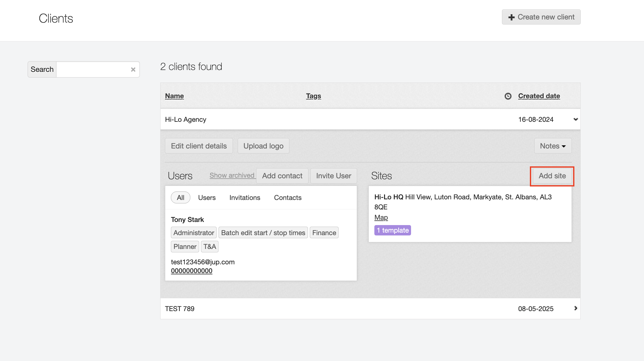Switch to the Invitations tab
The image size is (644, 361).
pos(245,197)
